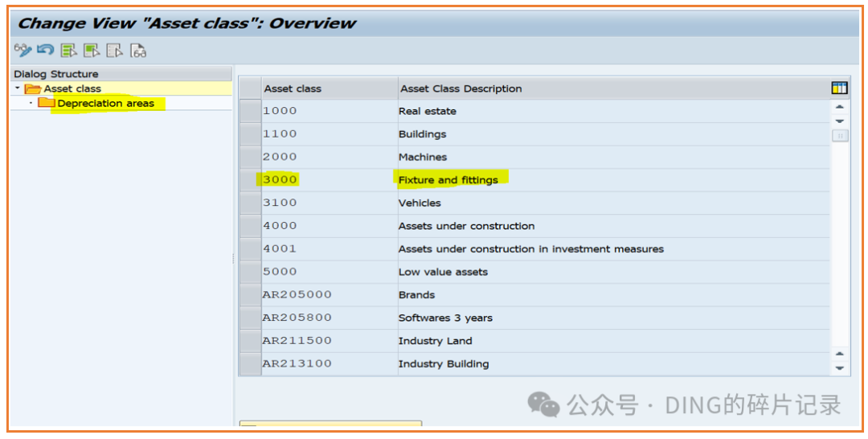Image resolution: width=868 pixels, height=439 pixels.
Task: Tick the row selector for class AR211500
Action: [250, 340]
